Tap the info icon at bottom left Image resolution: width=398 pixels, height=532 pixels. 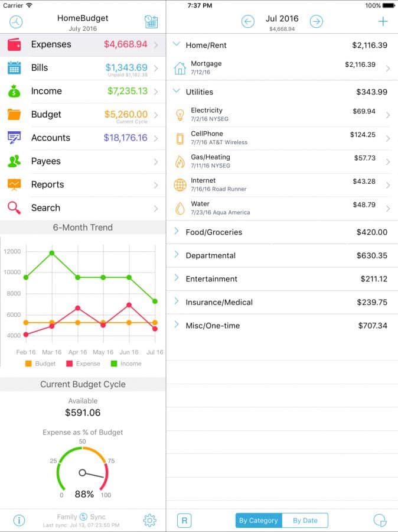tap(19, 520)
